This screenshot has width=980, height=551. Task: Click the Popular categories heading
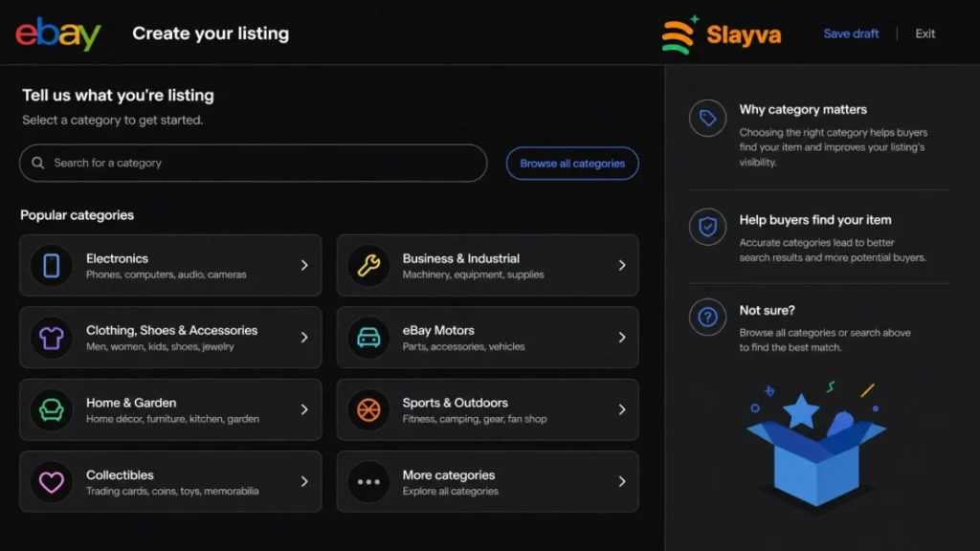coord(77,215)
